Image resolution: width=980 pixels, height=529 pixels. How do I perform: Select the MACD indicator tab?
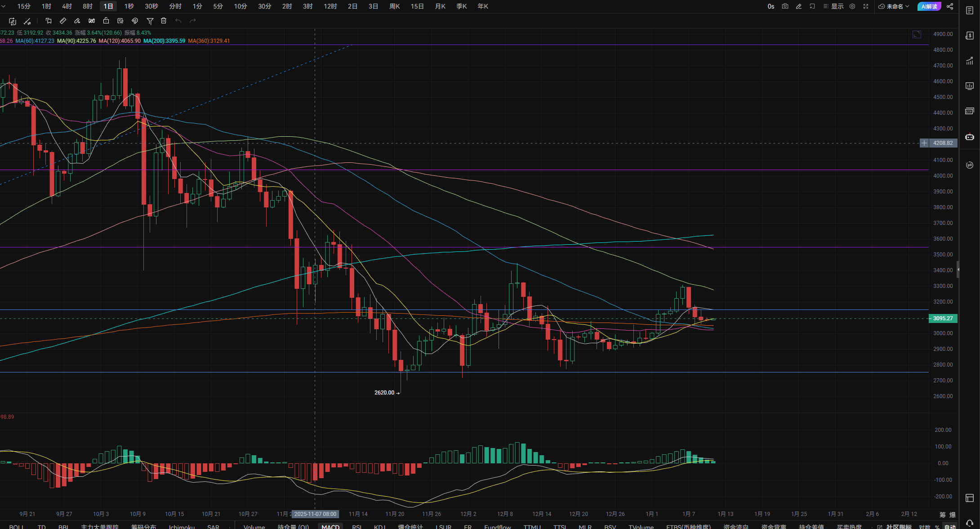click(330, 527)
